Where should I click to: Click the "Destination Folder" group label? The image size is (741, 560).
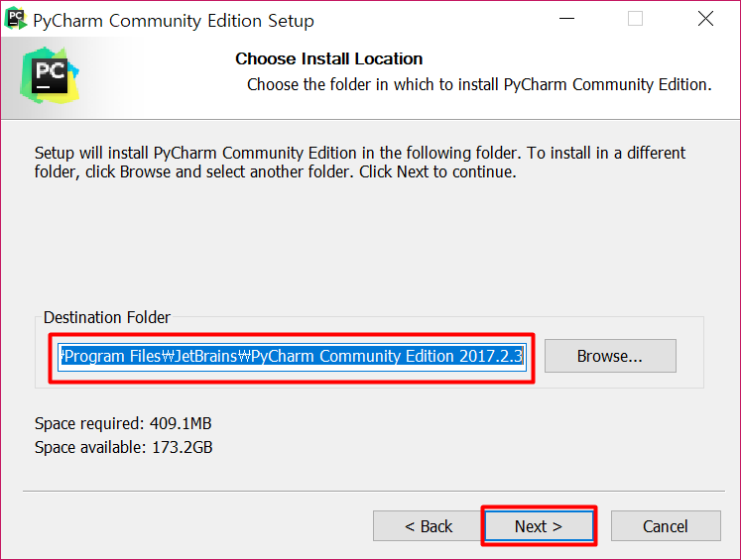(x=107, y=318)
